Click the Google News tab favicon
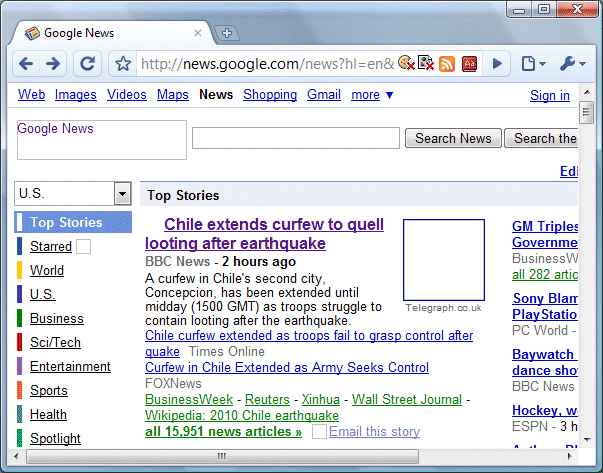Image resolution: width=603 pixels, height=473 pixels. coord(32,33)
